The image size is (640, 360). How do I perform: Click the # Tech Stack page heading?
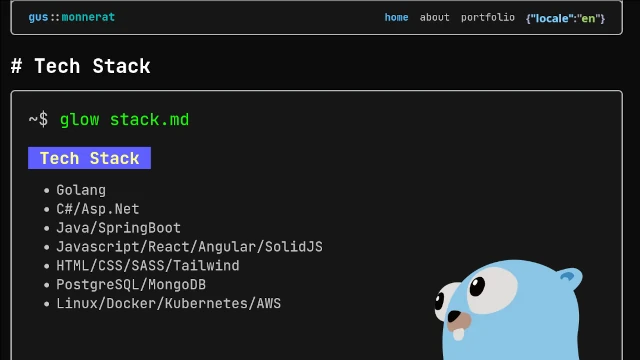click(81, 66)
